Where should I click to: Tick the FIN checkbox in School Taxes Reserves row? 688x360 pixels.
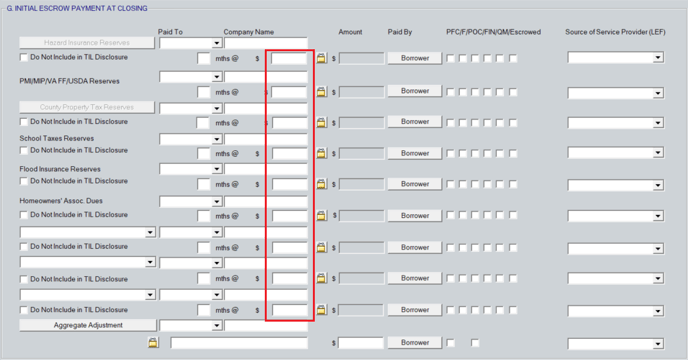tap(487, 153)
